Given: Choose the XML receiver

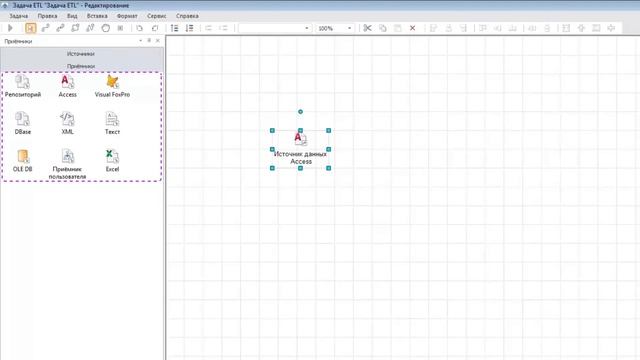Looking at the screenshot, I should pyautogui.click(x=67, y=123).
